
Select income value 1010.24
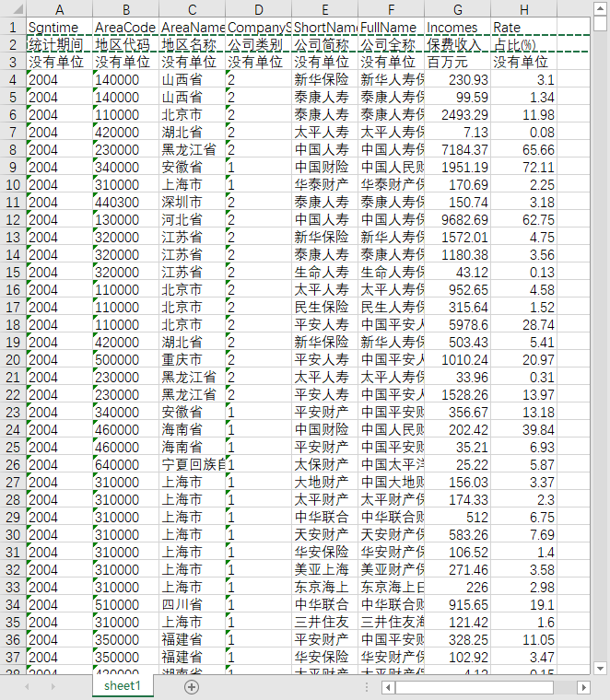(x=457, y=360)
